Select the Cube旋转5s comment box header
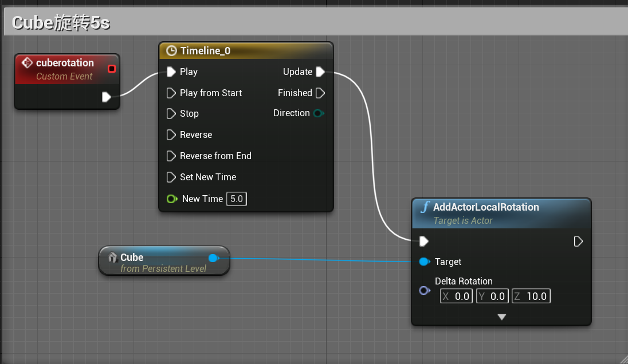The width and height of the screenshot is (628, 364). 316,22
